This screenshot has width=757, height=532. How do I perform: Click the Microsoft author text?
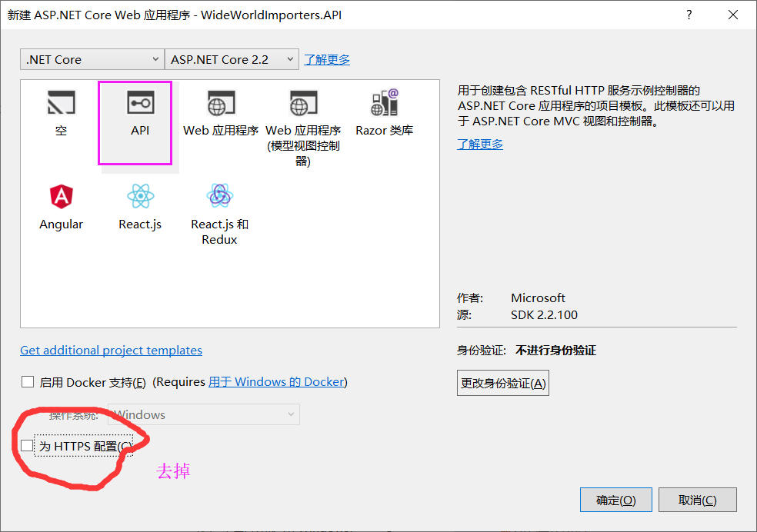[538, 298]
